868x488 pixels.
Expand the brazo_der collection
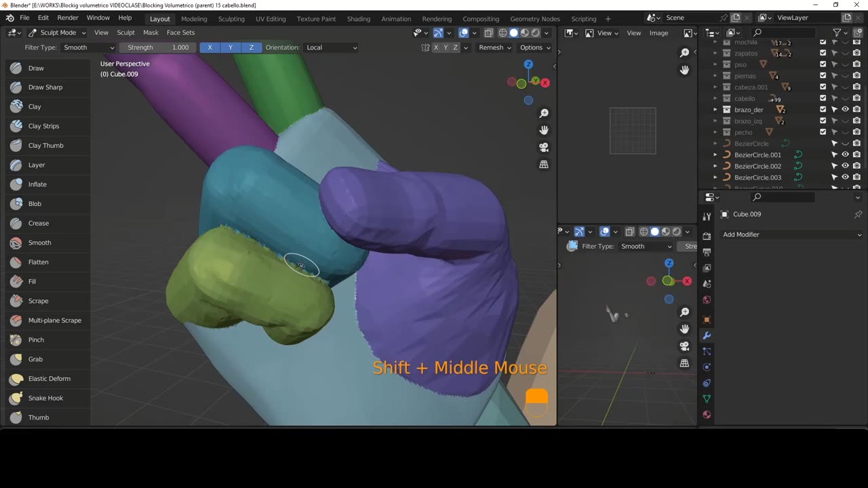click(x=715, y=109)
